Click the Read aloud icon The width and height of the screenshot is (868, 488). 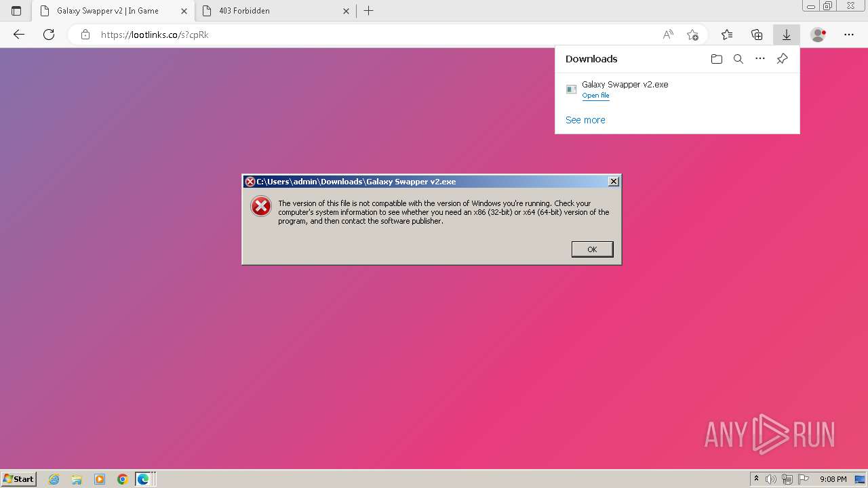point(668,35)
